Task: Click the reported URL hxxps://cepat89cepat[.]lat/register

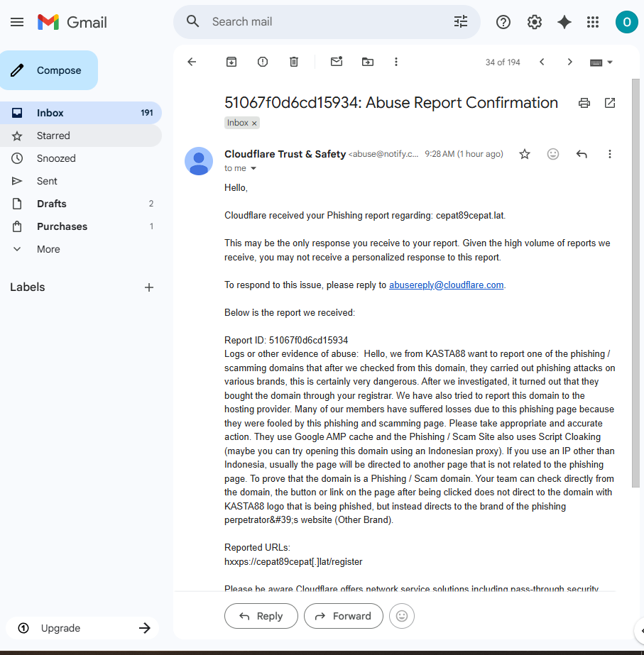Action: pos(293,562)
